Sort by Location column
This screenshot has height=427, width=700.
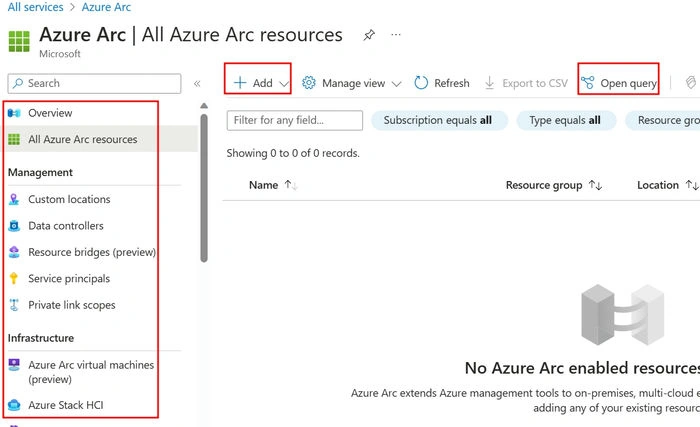tap(668, 185)
